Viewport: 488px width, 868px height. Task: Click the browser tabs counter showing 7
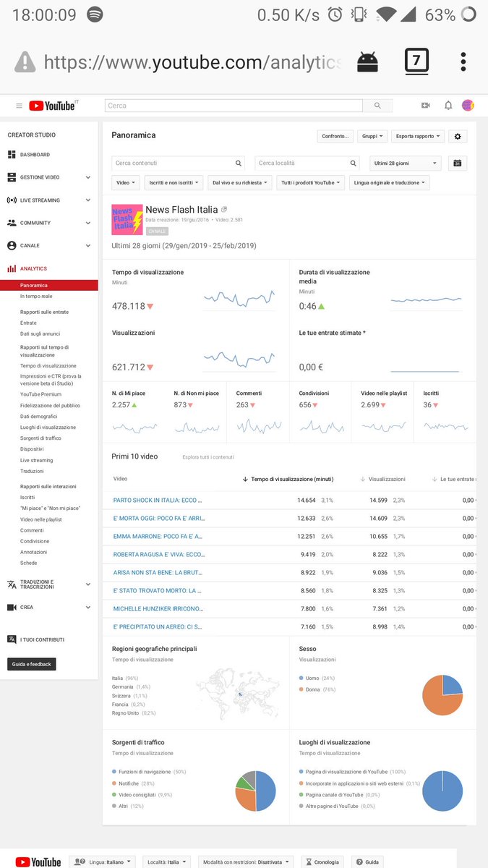(416, 61)
